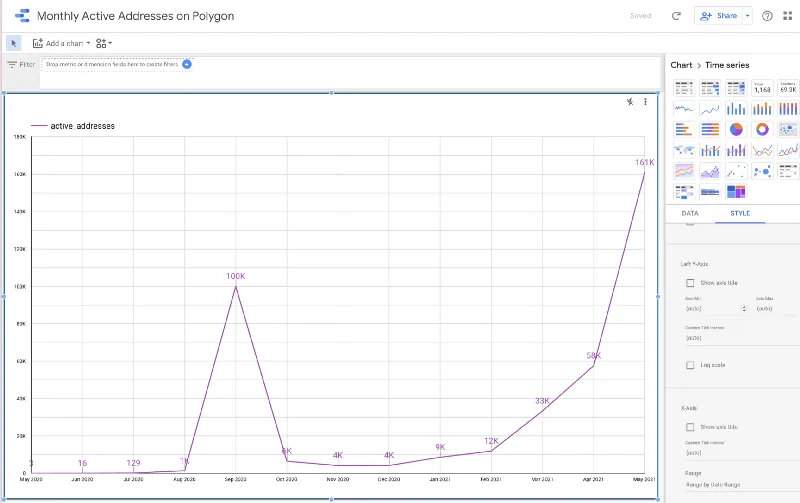Screen dimensions: 800x503
Task: Choose the smoothed time series chart type
Action: pyautogui.click(x=710, y=109)
